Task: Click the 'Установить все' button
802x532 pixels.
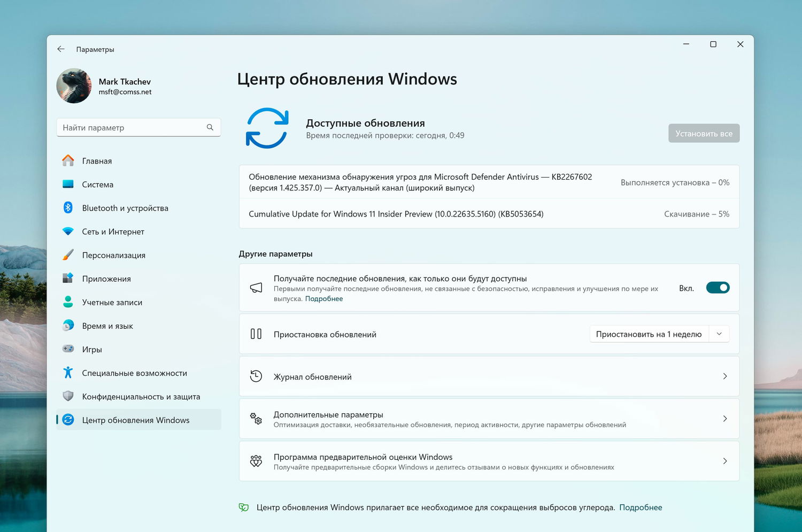Action: tap(704, 133)
